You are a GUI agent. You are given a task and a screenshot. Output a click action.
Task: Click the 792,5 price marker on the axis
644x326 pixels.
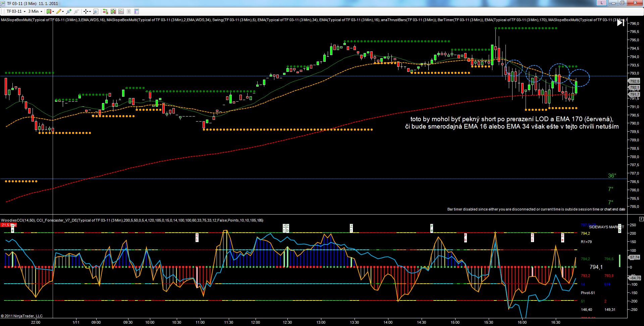[634, 81]
